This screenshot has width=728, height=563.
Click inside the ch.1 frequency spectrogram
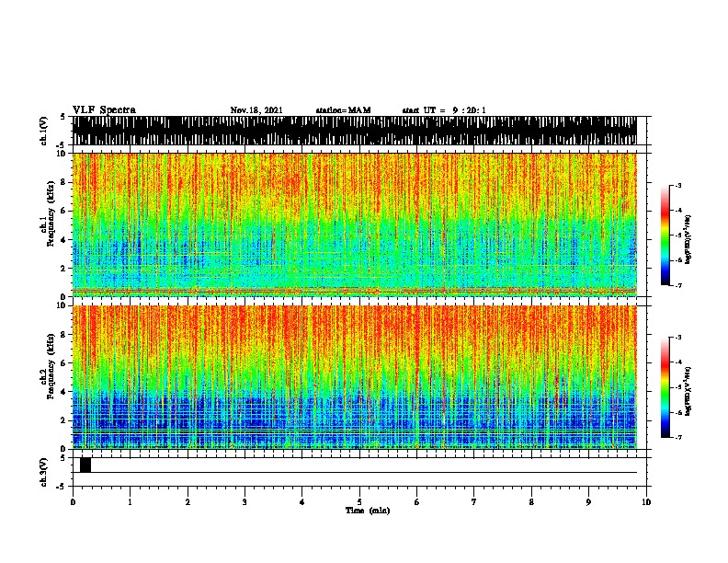tap(355, 224)
